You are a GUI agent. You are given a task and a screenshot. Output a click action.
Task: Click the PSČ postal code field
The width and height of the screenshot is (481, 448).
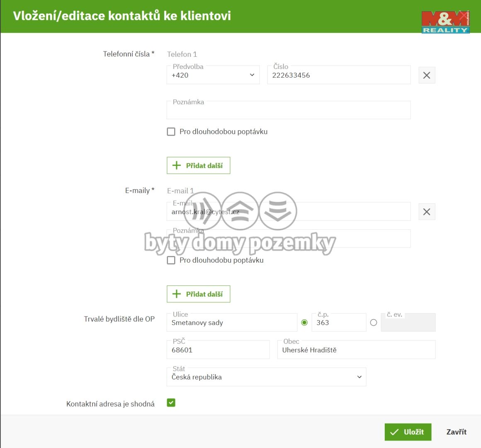(x=218, y=350)
